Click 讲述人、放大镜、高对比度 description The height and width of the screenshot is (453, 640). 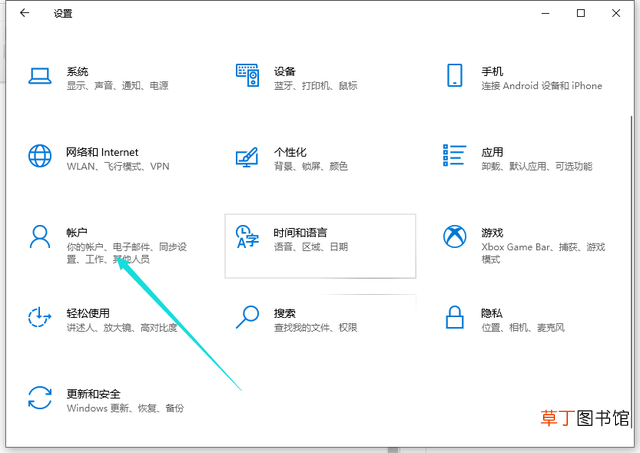tap(122, 327)
